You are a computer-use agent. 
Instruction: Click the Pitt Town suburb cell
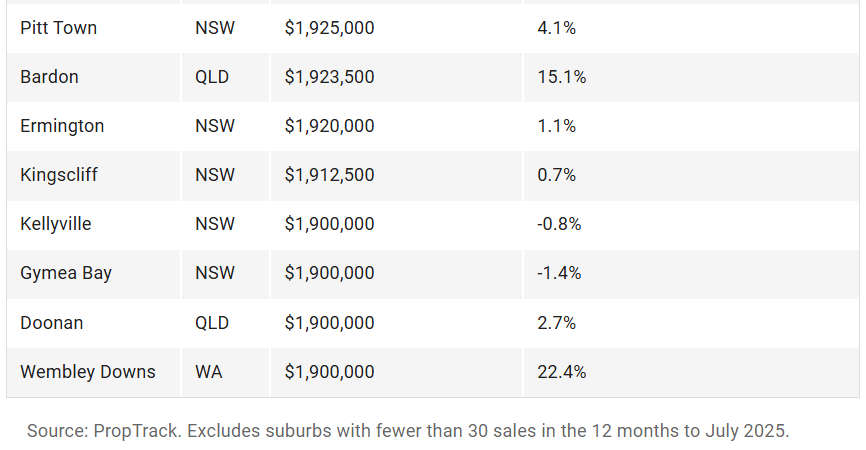pyautogui.click(x=59, y=28)
